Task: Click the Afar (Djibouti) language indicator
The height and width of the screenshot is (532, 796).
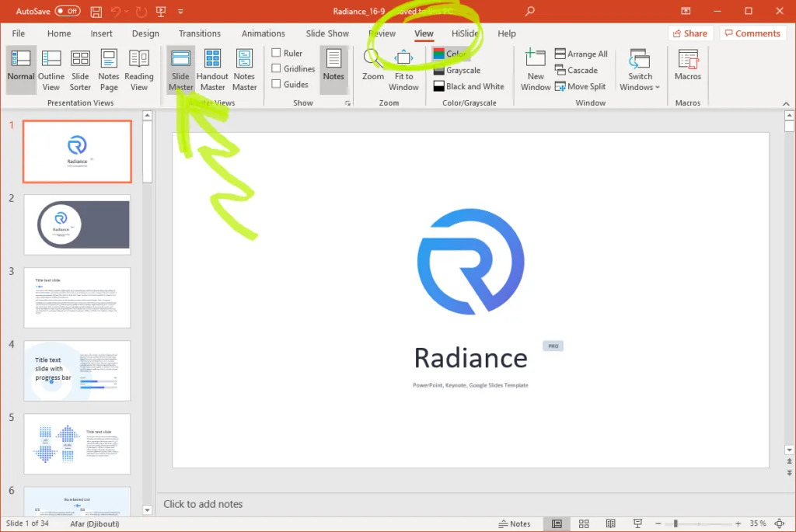Action: coord(94,523)
